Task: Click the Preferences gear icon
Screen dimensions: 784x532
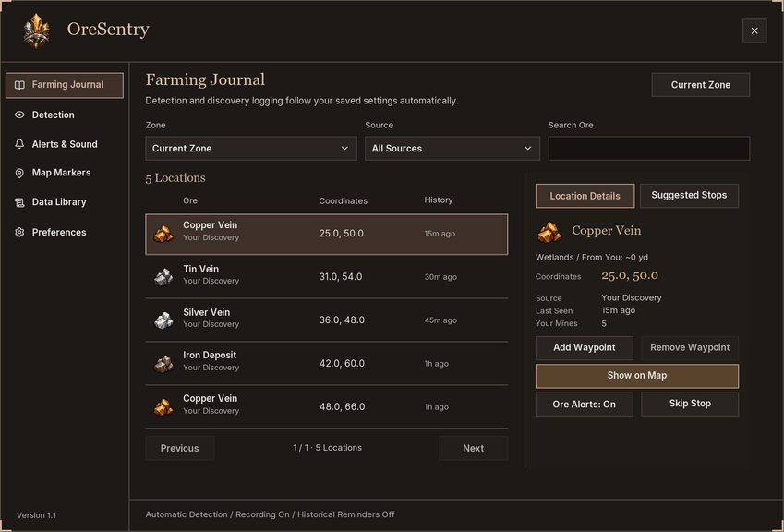Action: [19, 232]
